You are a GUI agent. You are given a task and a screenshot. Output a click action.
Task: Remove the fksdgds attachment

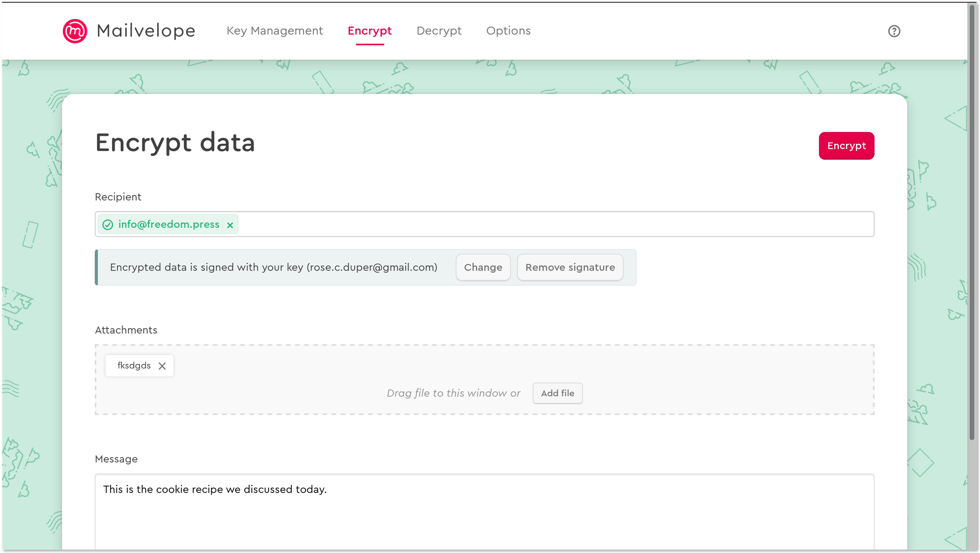click(162, 366)
